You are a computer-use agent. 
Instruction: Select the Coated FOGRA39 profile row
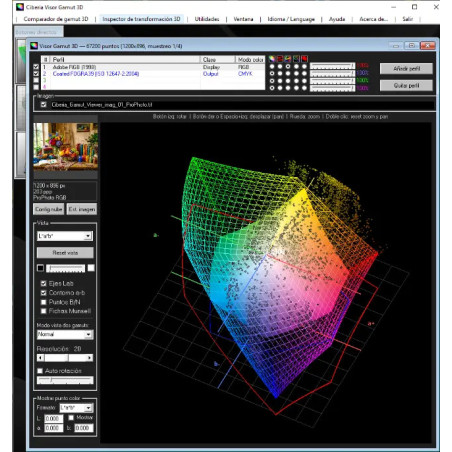tap(153, 73)
